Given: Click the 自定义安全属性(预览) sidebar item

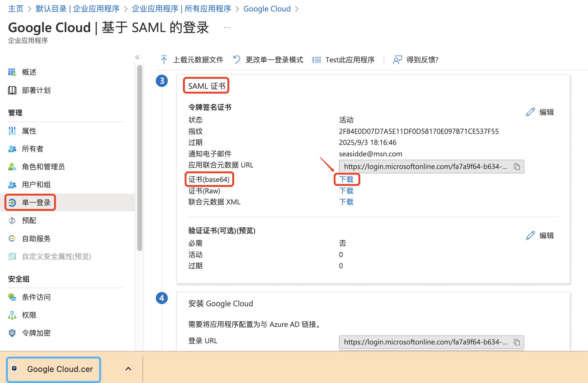Looking at the screenshot, I should 56,257.
